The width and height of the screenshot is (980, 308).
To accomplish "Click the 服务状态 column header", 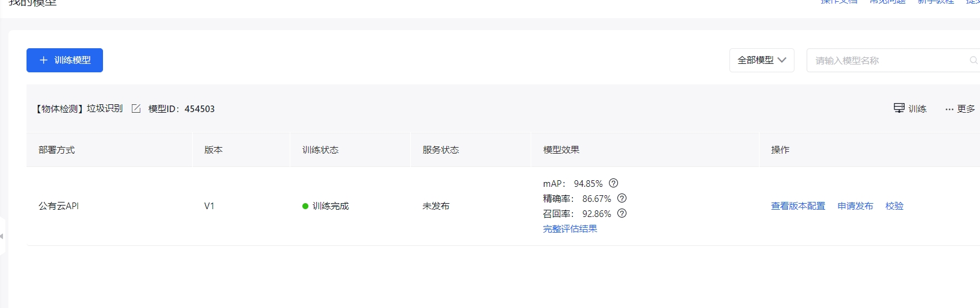I will click(440, 149).
